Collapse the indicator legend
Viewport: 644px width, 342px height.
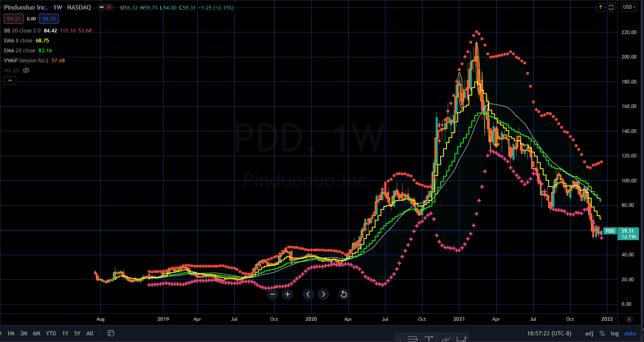click(x=10, y=81)
